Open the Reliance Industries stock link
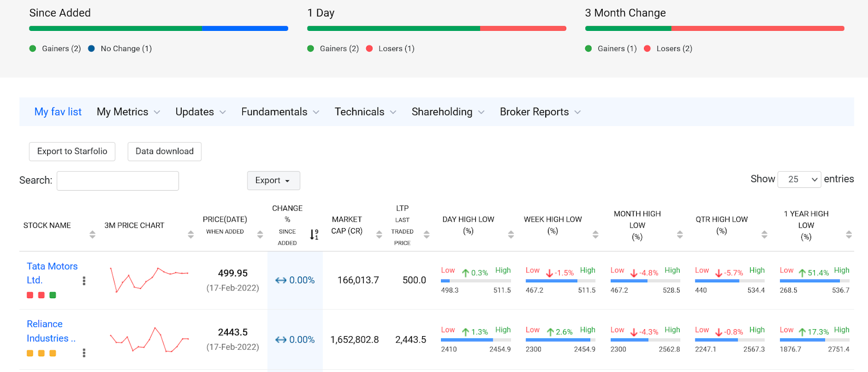 click(51, 331)
